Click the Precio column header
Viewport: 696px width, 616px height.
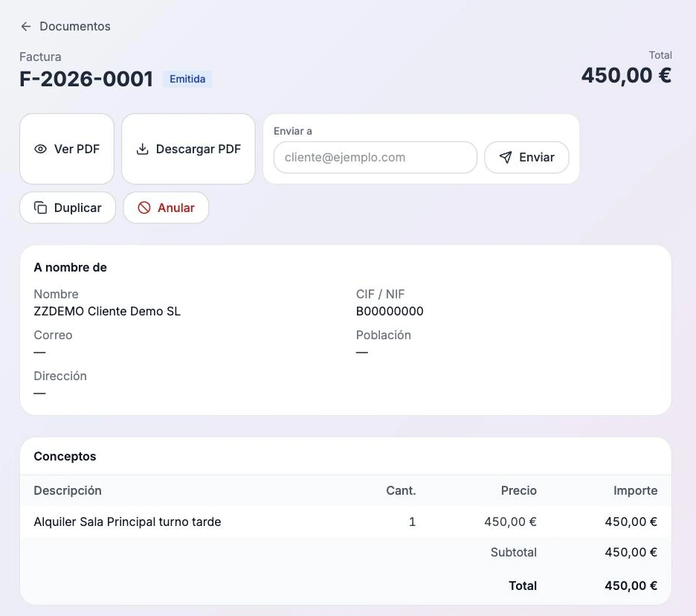(518, 490)
